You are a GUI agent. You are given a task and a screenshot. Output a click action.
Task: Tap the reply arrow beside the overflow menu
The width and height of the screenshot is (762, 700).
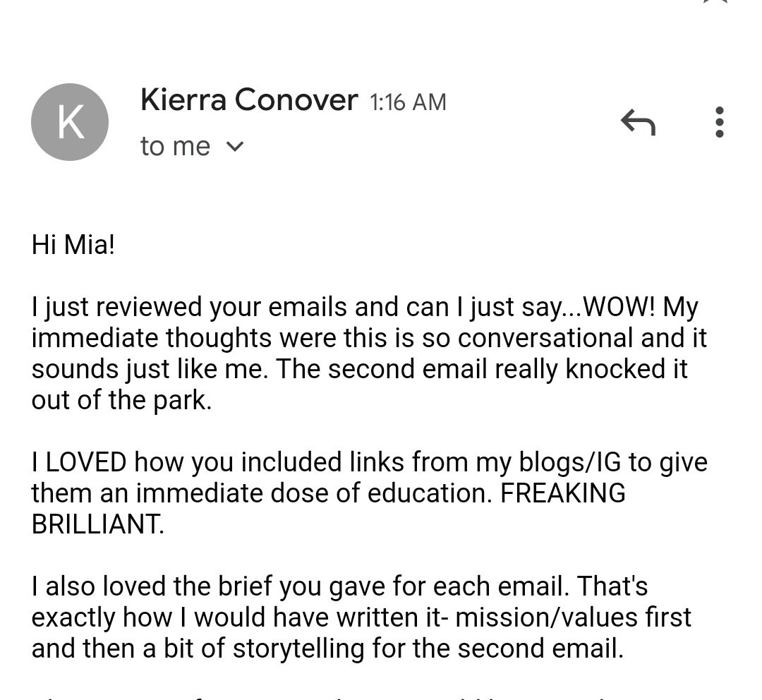click(637, 121)
